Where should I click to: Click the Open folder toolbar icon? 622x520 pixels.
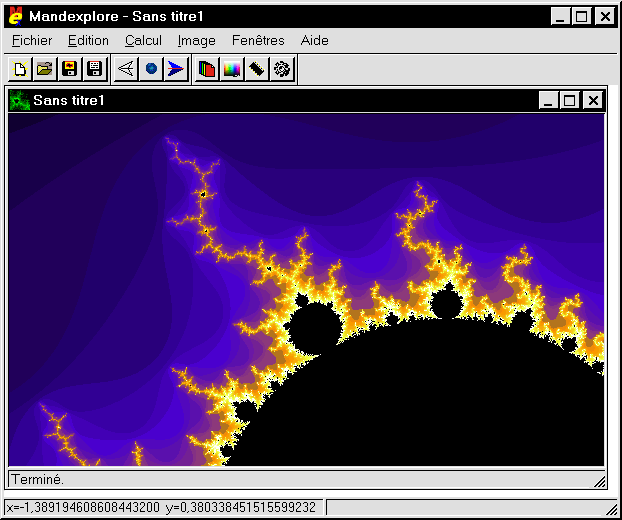(x=45, y=69)
